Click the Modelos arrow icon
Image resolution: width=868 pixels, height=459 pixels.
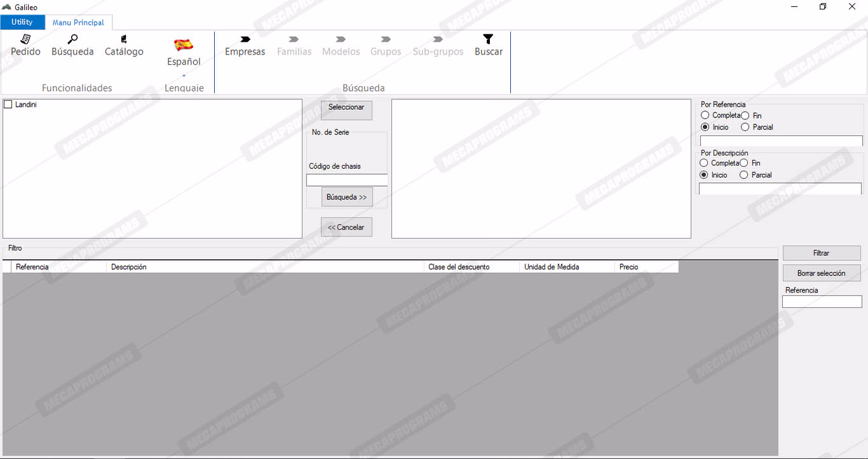(341, 39)
